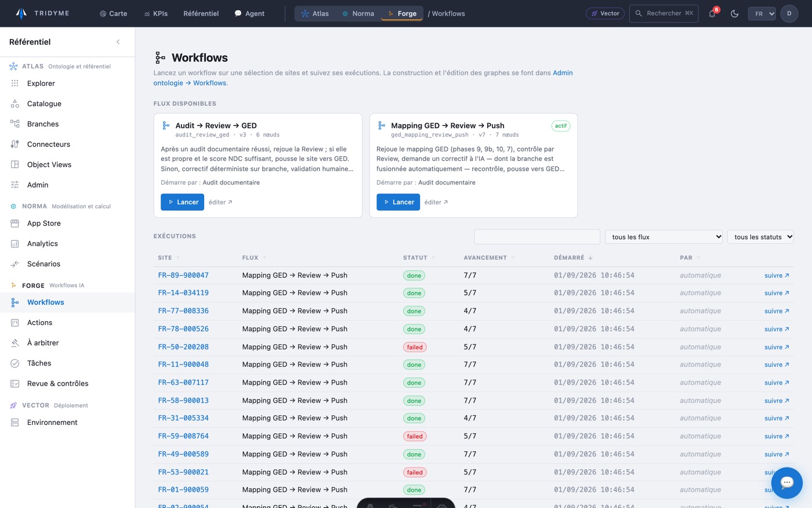
Task: Open the Explorer sidebar item
Action: coord(67,83)
